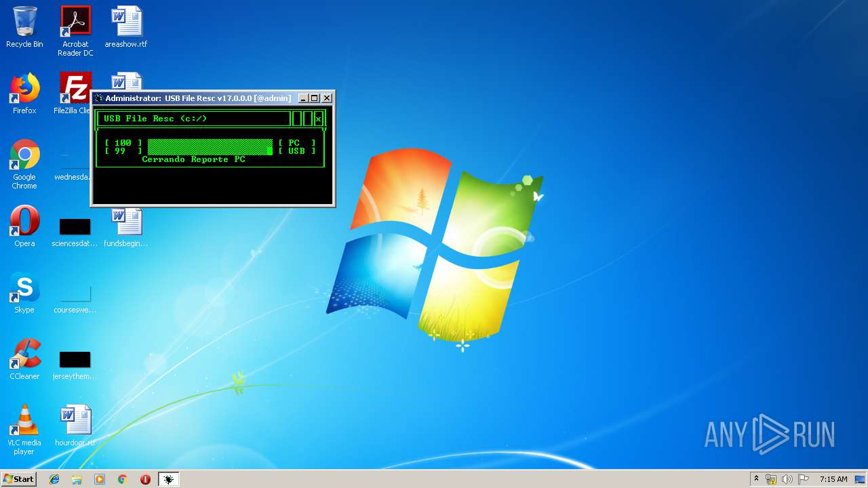Click the 'USB File Resc (c:/)' header text
Image resolution: width=868 pixels, height=488 pixels.
155,119
